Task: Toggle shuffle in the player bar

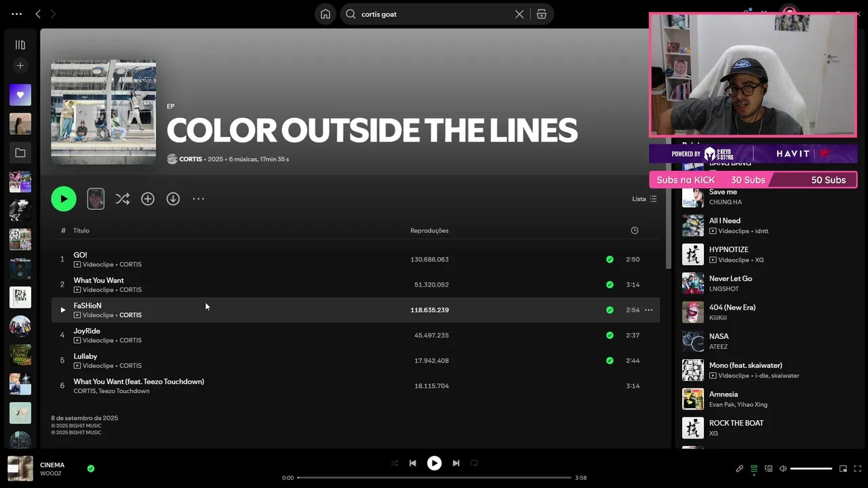Action: [395, 464]
